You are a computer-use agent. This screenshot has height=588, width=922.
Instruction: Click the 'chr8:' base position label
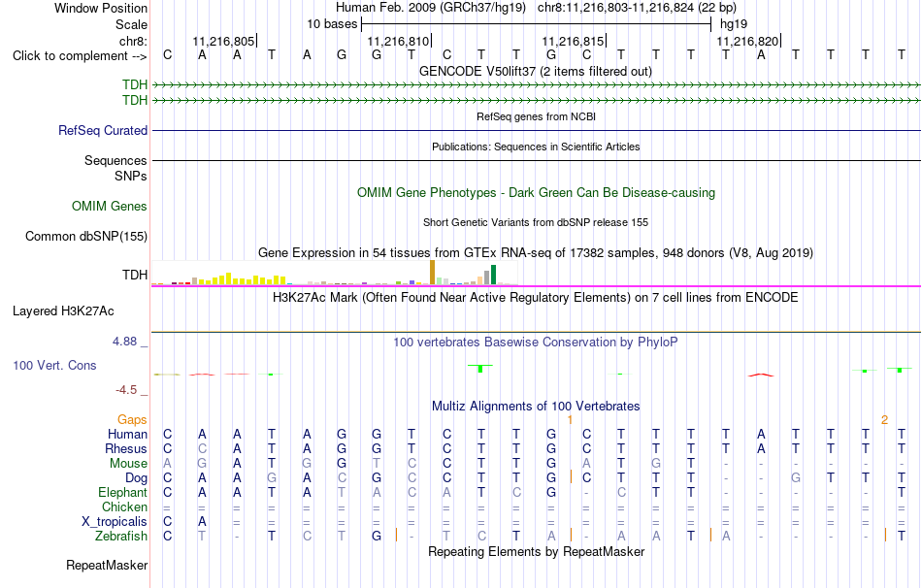pyautogui.click(x=134, y=41)
